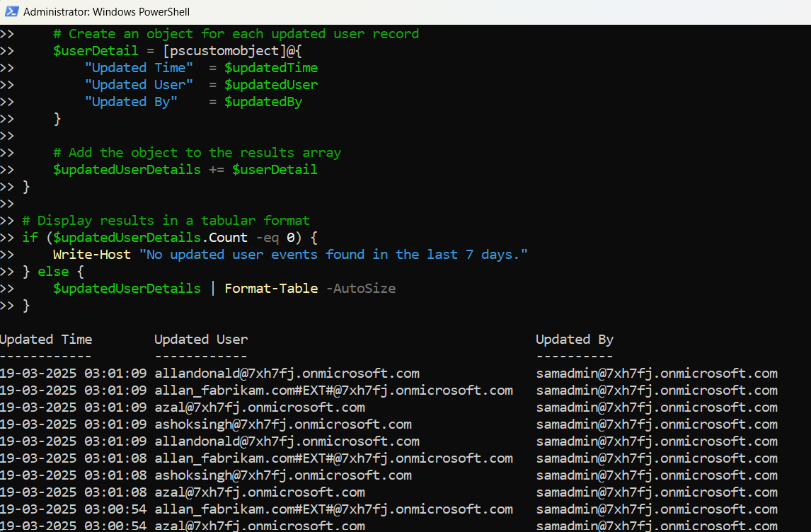Click the Updated User column header
The width and height of the screenshot is (811, 532).
(x=201, y=340)
